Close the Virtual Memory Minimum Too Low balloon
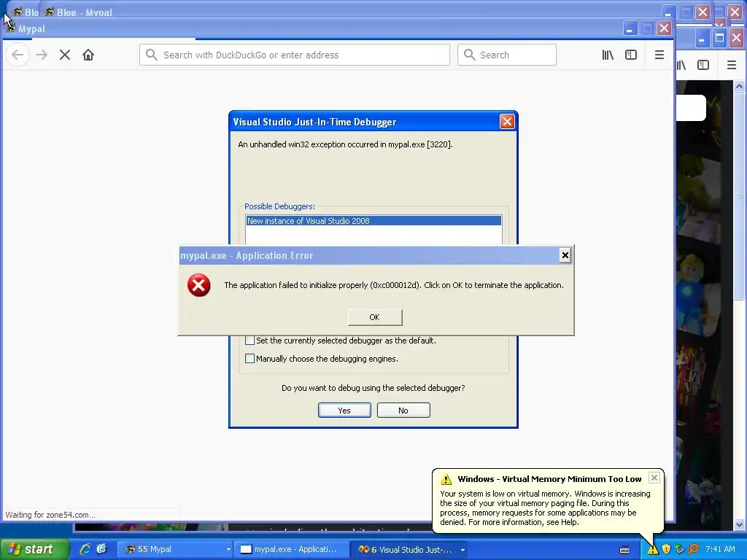This screenshot has height=560, width=747. [x=654, y=478]
